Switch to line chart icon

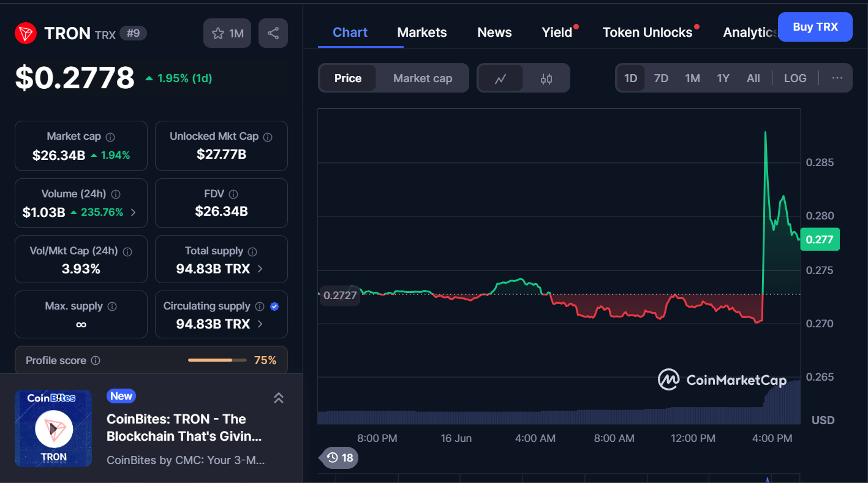pos(500,78)
